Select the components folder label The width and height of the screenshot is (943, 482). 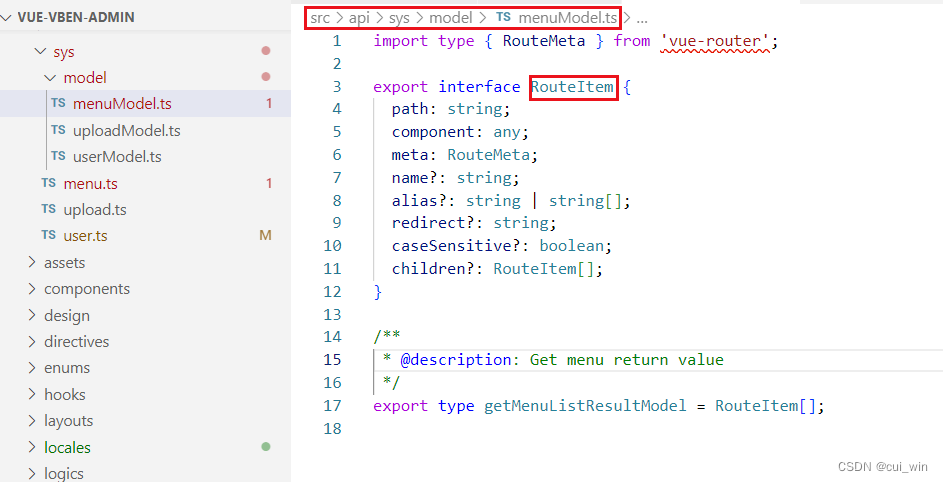(87, 289)
